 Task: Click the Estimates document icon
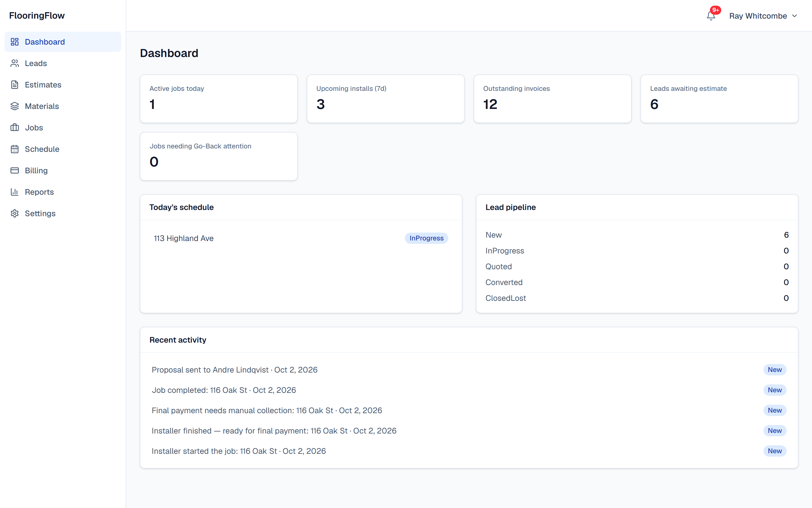coord(14,85)
